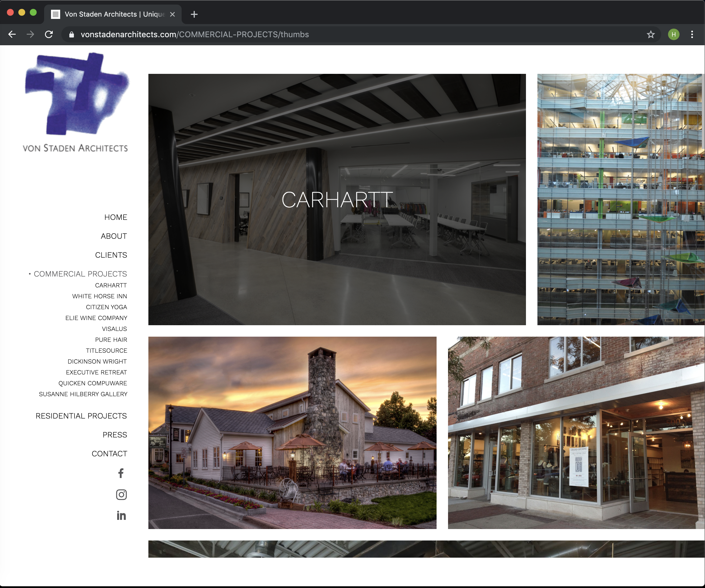This screenshot has width=705, height=588.
Task: Open the multi-story glass atrium thumbnail
Action: click(x=621, y=199)
